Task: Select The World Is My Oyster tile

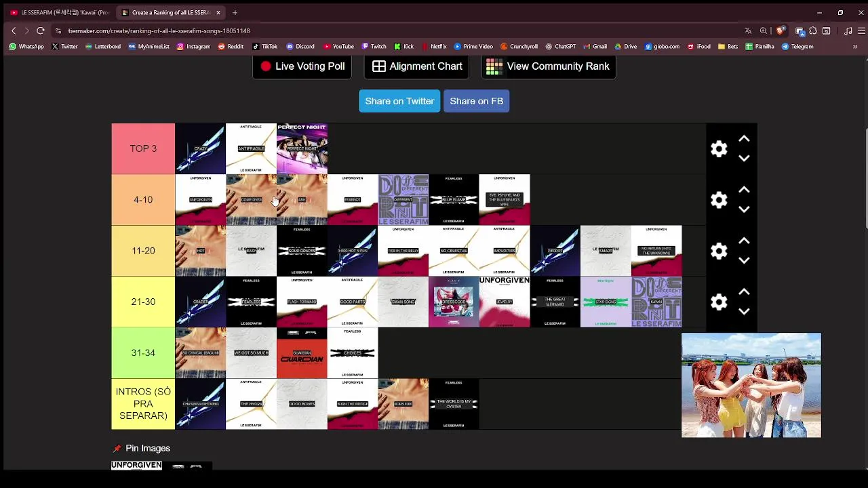Action: [x=454, y=404]
